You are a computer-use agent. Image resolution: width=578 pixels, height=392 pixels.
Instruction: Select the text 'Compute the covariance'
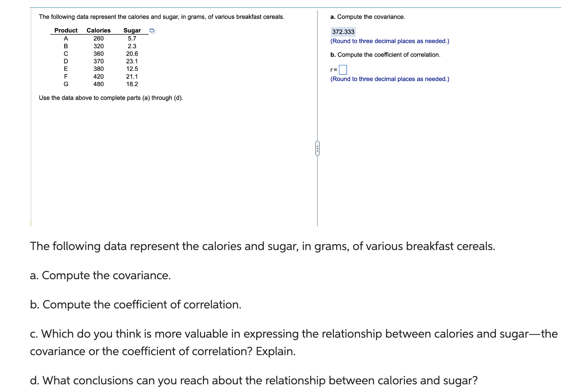pyautogui.click(x=367, y=17)
